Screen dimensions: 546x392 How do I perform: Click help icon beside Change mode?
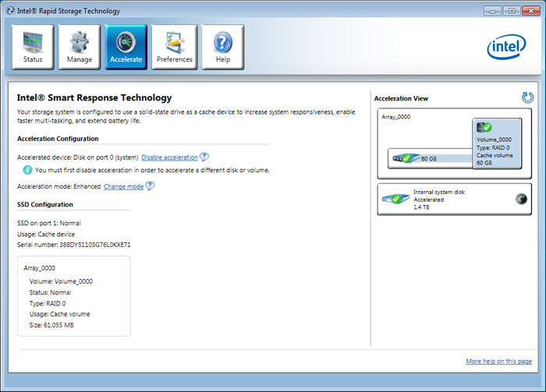pyautogui.click(x=150, y=185)
